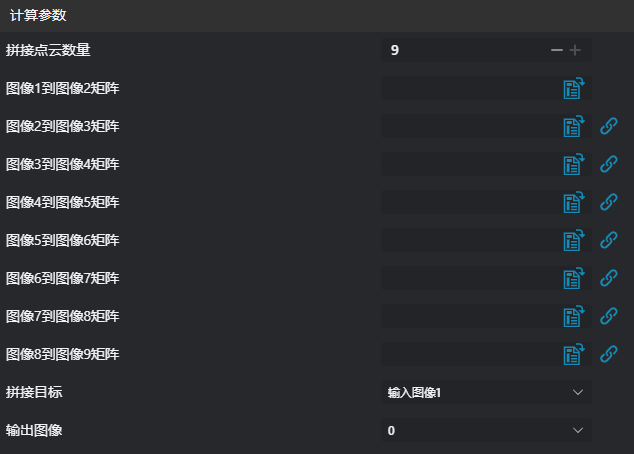Screen dimensions: 634x454
Task: Click import icon for 图像7到图像8矩阵
Action: click(x=573, y=316)
